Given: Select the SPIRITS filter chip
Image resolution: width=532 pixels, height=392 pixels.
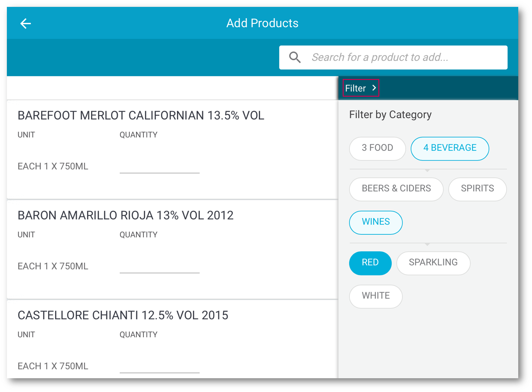Looking at the screenshot, I should pyautogui.click(x=477, y=189).
